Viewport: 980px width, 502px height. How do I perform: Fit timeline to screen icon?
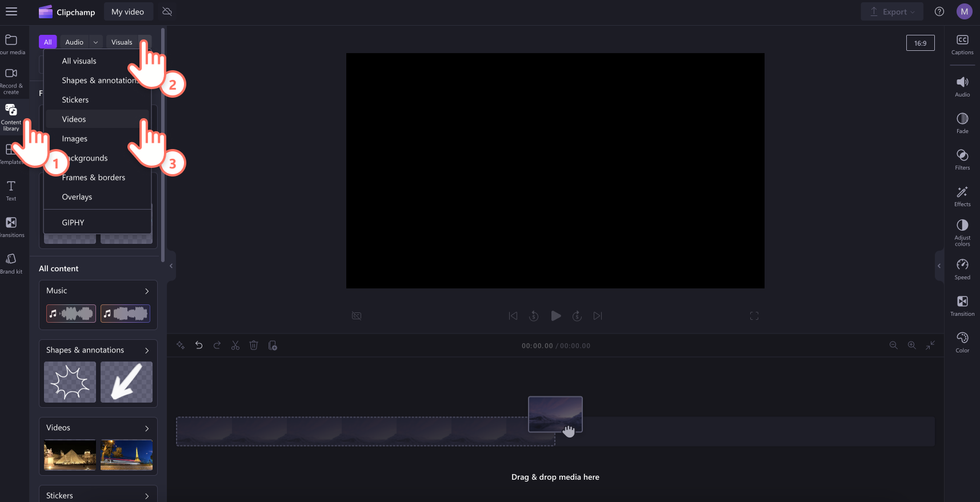click(930, 346)
